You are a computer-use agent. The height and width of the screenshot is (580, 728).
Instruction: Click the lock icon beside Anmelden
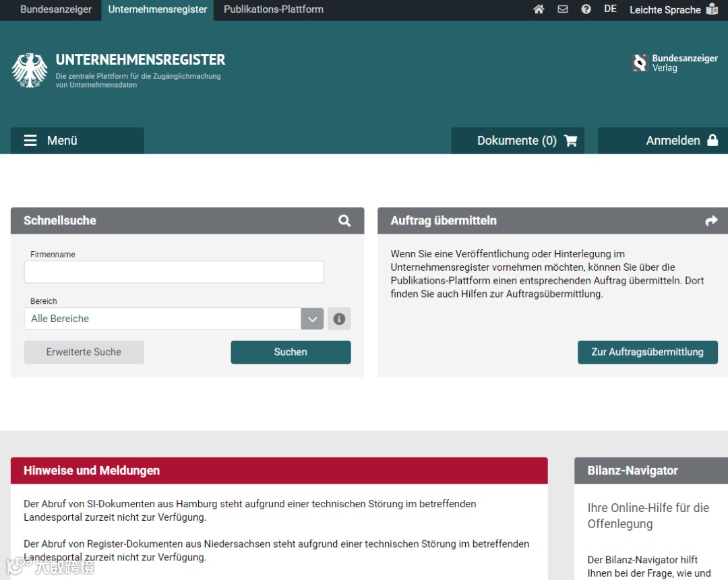tap(712, 140)
